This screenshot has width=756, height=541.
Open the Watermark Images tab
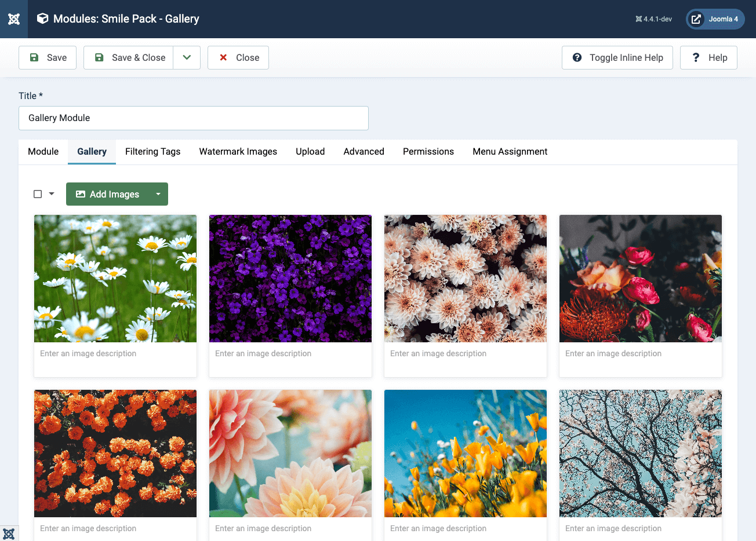point(238,152)
